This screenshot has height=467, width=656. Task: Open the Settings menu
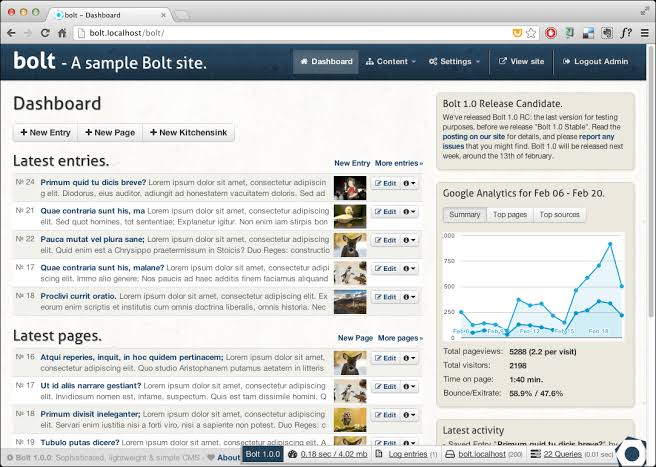(454, 62)
